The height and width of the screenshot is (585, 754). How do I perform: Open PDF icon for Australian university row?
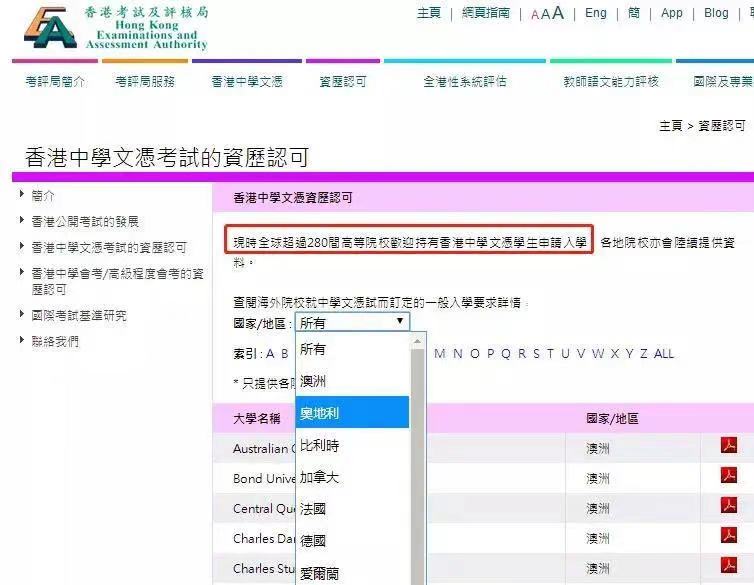point(729,446)
